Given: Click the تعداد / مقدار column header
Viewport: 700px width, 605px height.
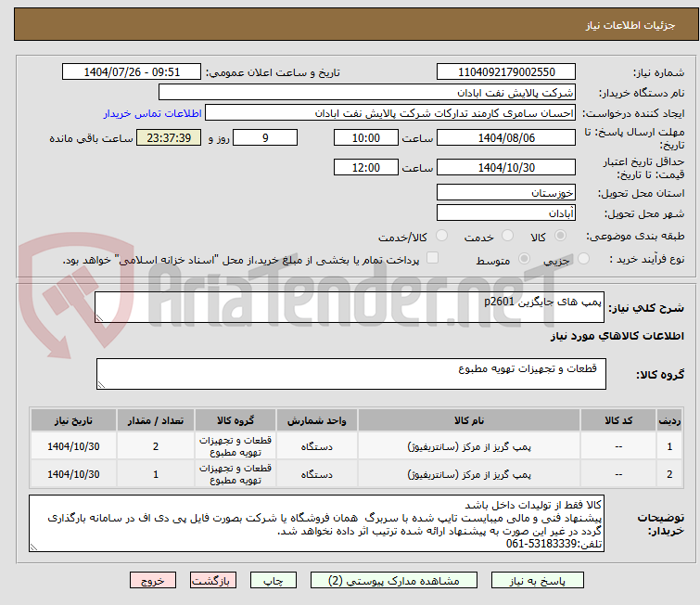Looking at the screenshot, I should pyautogui.click(x=156, y=420).
